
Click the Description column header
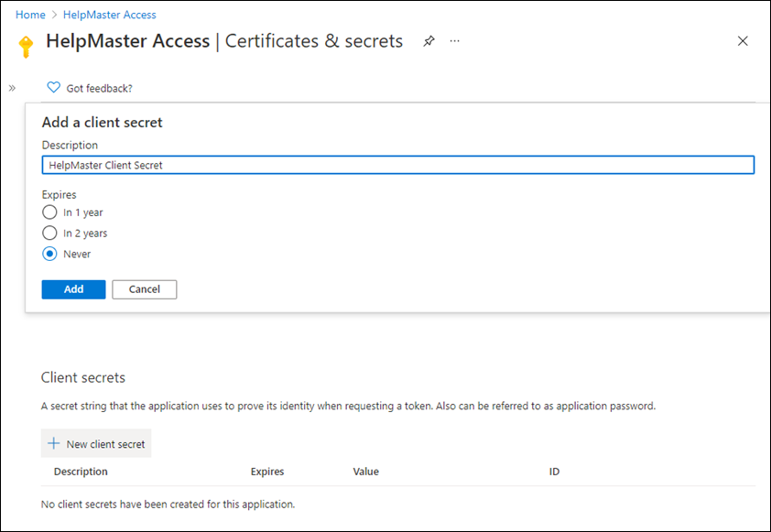click(x=81, y=472)
